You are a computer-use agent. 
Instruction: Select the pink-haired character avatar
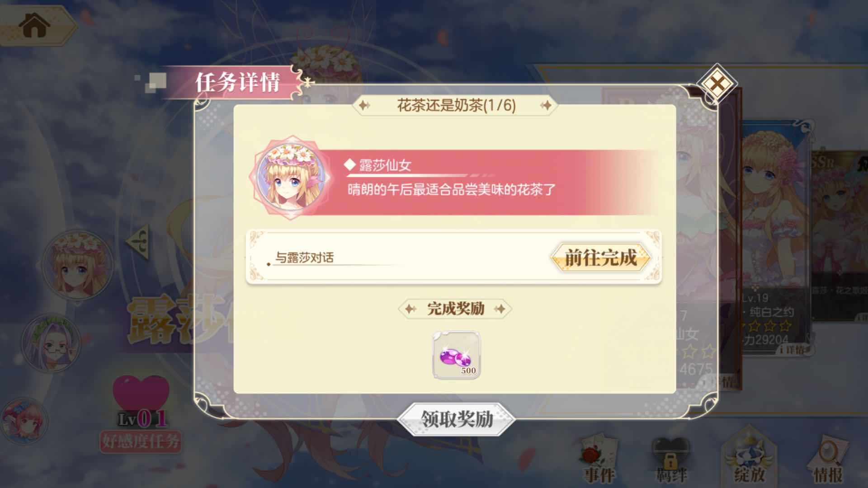pos(24,421)
